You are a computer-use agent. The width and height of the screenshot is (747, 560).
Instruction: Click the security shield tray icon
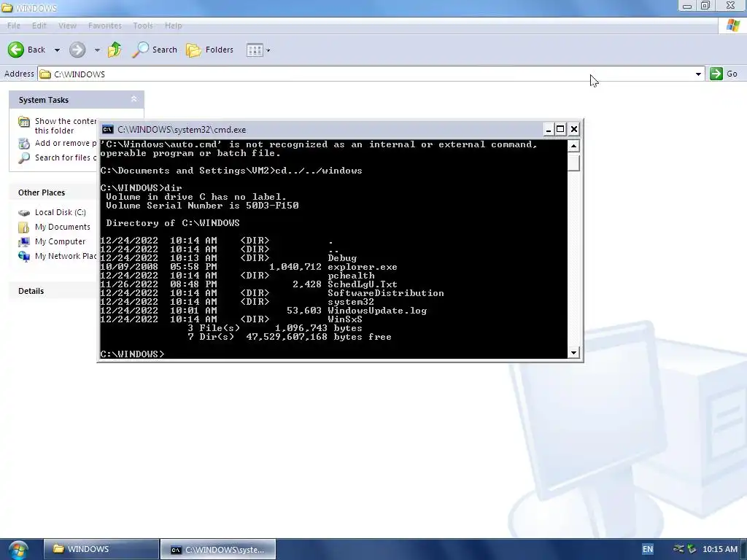pyautogui.click(x=692, y=549)
